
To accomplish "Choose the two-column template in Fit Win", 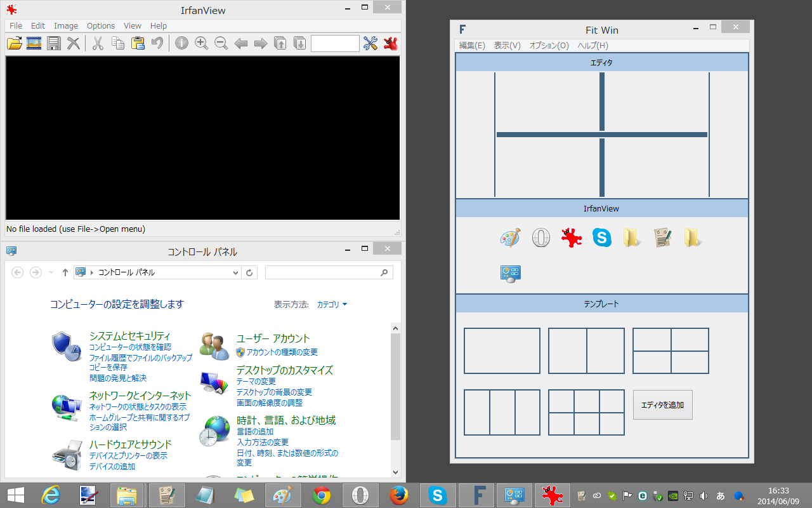I will pyautogui.click(x=586, y=351).
